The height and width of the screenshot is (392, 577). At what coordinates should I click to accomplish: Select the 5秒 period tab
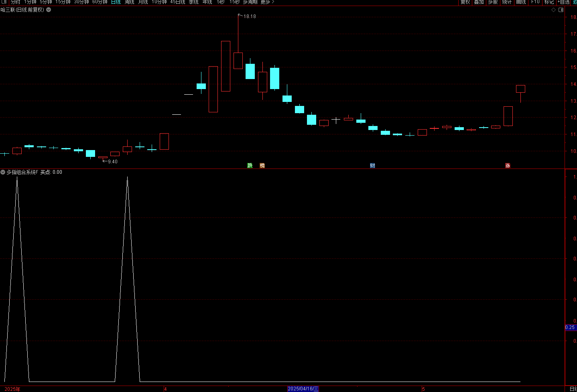coord(221,2)
